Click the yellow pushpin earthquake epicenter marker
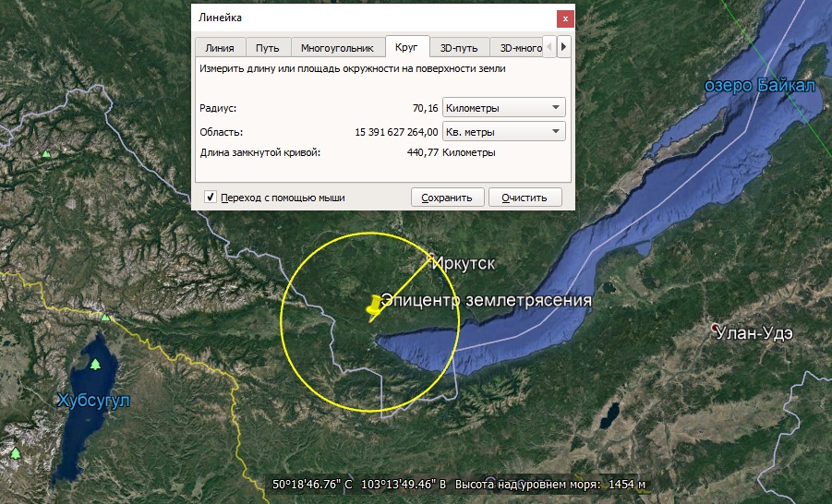Screen dimensions: 832x504 372,307
